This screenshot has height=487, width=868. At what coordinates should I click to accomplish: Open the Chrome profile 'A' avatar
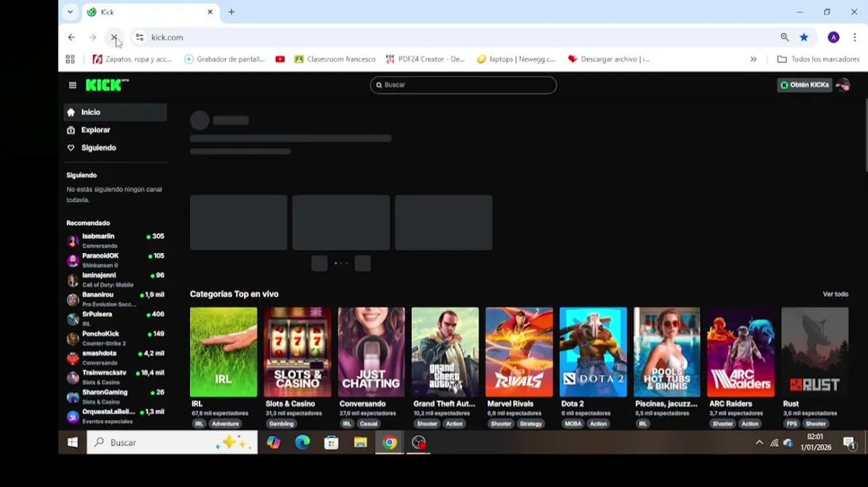(x=834, y=37)
